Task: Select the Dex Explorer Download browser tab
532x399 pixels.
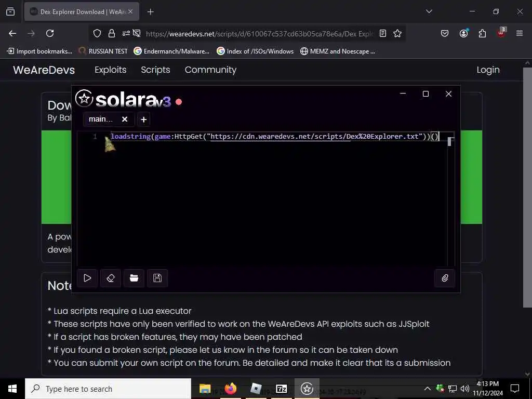Action: click(x=82, y=11)
